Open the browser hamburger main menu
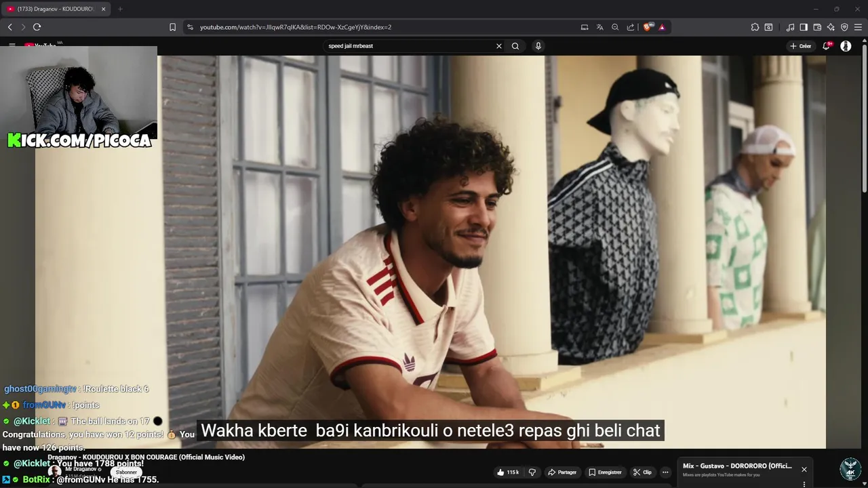Image resolution: width=868 pixels, height=488 pixels. coord(858,27)
